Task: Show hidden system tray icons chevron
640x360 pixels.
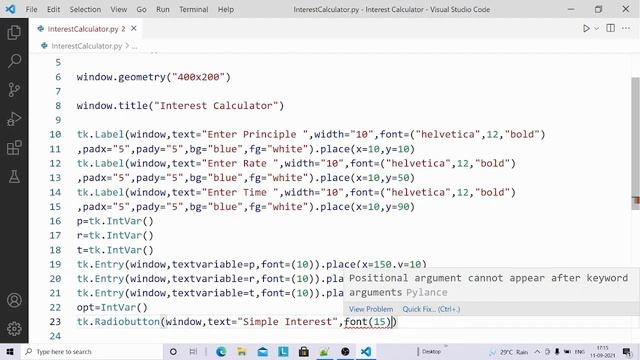Action: tap(537, 351)
